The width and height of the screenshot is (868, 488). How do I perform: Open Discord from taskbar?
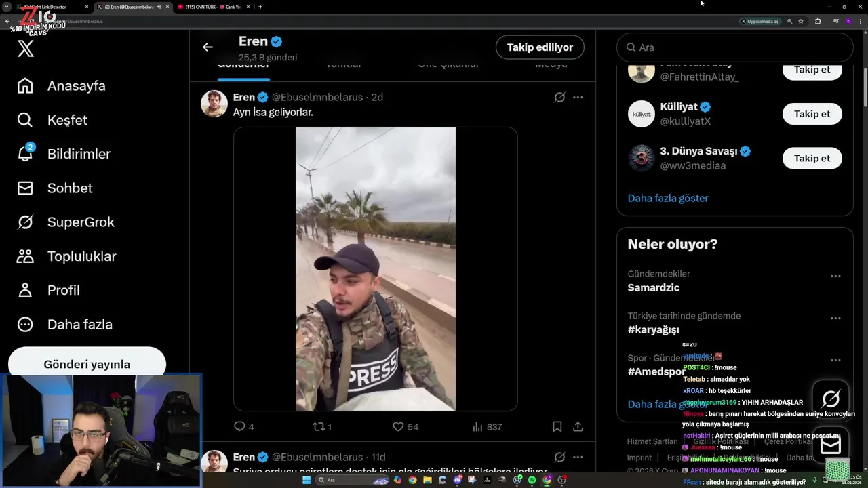458,480
